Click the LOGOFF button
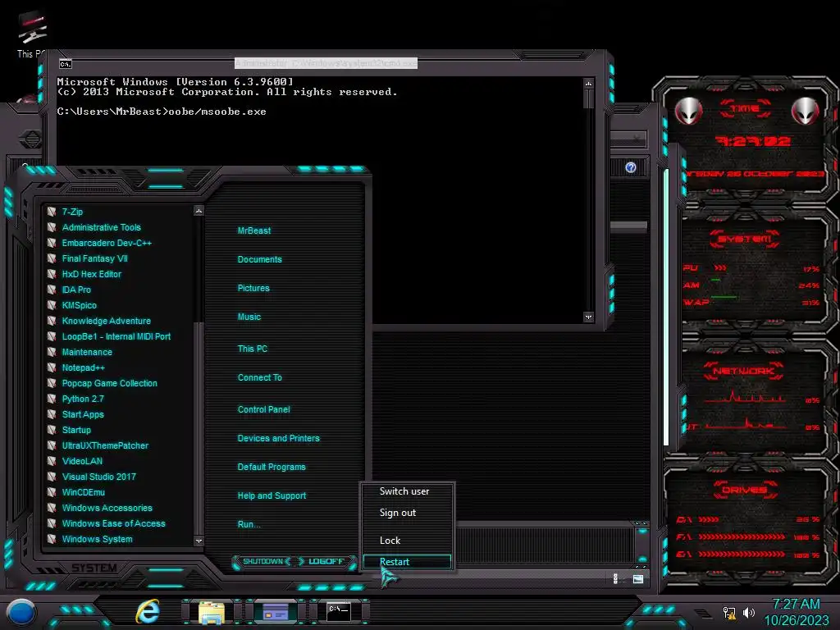The height and width of the screenshot is (630, 840). pyautogui.click(x=326, y=561)
